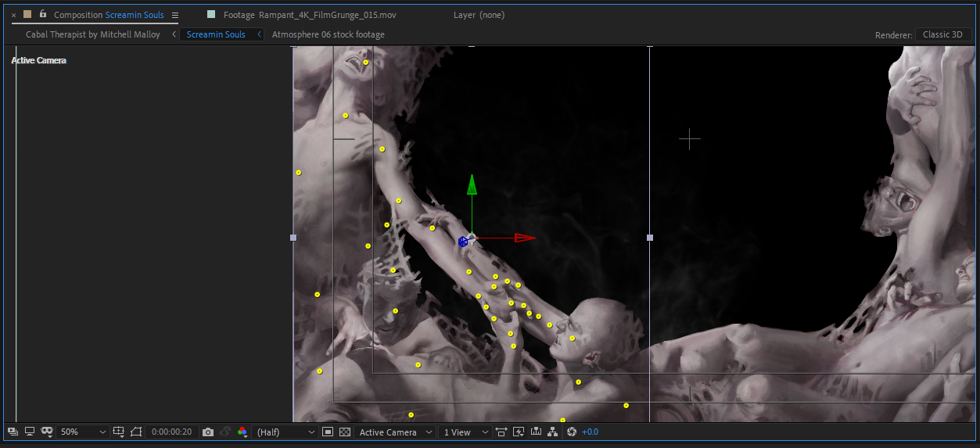Viewport: 980px width, 448px height.
Task: Click the Active Camera viewport label
Action: pos(39,60)
